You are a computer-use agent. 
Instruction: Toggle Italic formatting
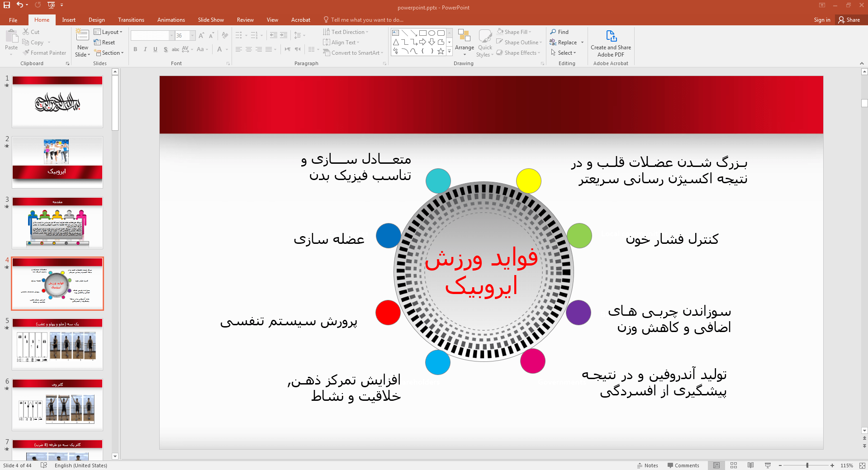145,49
